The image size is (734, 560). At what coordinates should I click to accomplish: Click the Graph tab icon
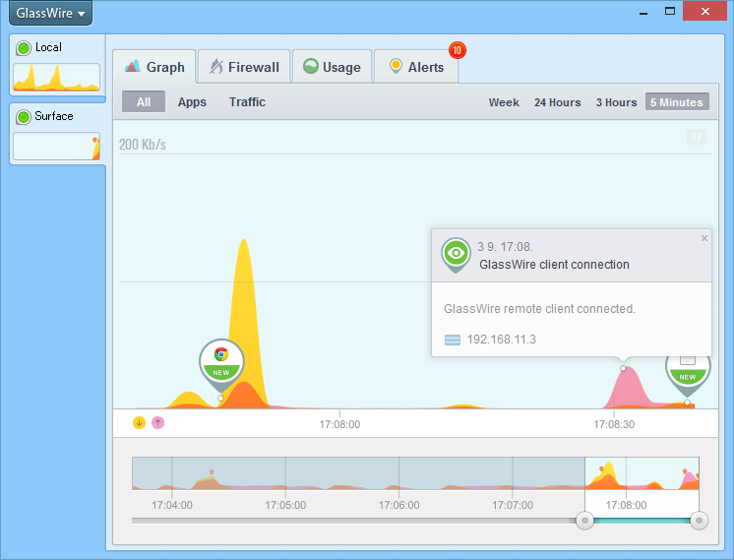133,66
